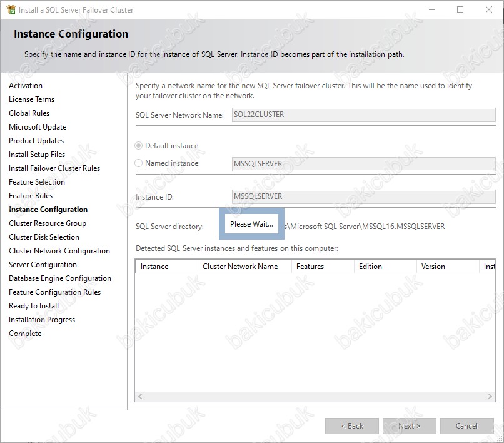Select the Named instance radio button
The image size is (504, 443).
(x=139, y=163)
